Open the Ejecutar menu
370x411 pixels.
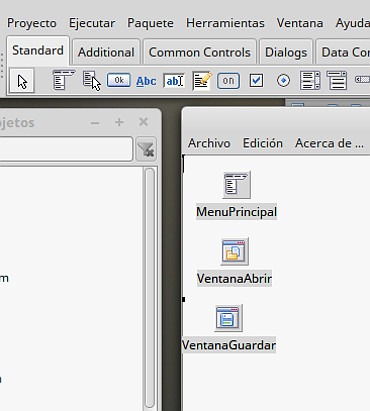click(x=92, y=23)
